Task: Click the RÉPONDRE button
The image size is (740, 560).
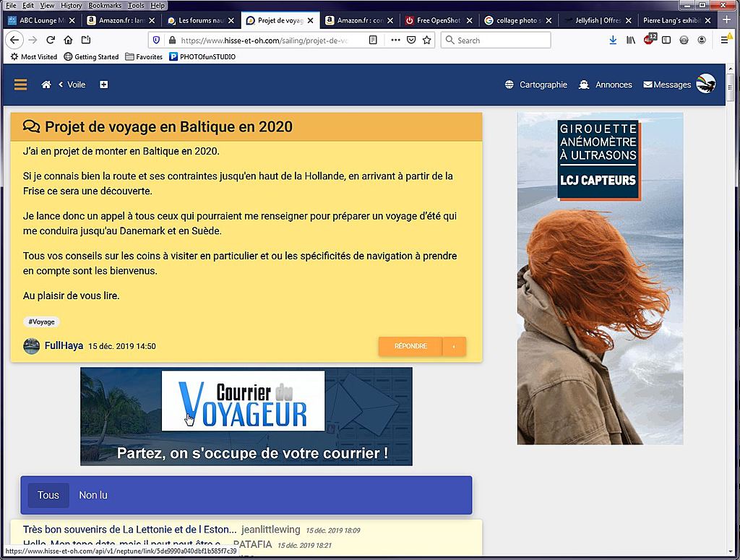Action: [410, 346]
